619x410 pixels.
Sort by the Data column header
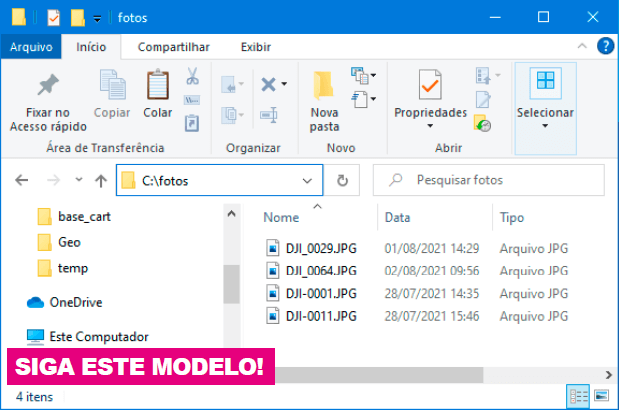(398, 217)
